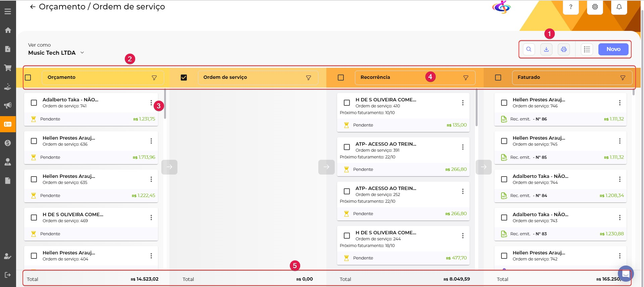Open settings gear icon
The height and width of the screenshot is (287, 644).
(595, 7)
